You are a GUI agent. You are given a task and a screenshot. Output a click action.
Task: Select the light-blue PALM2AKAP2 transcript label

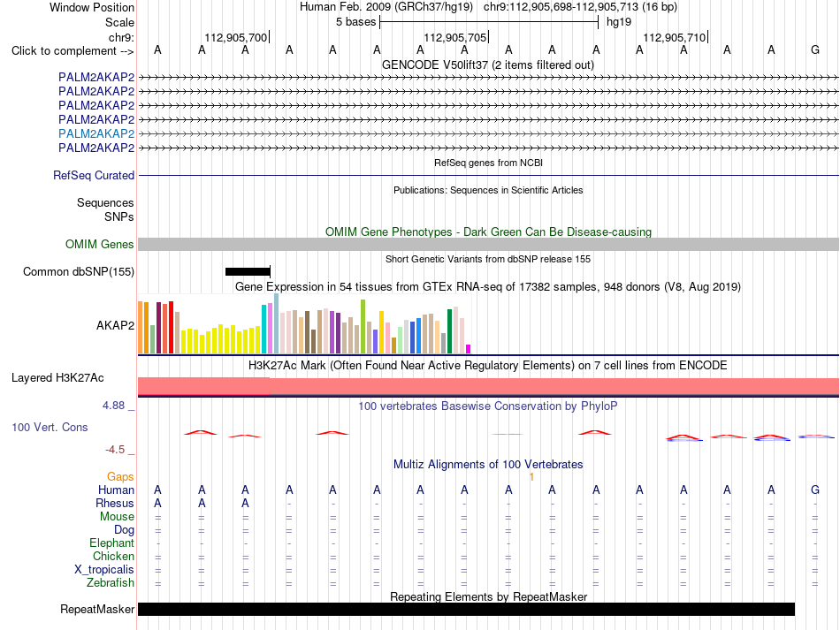click(x=96, y=133)
